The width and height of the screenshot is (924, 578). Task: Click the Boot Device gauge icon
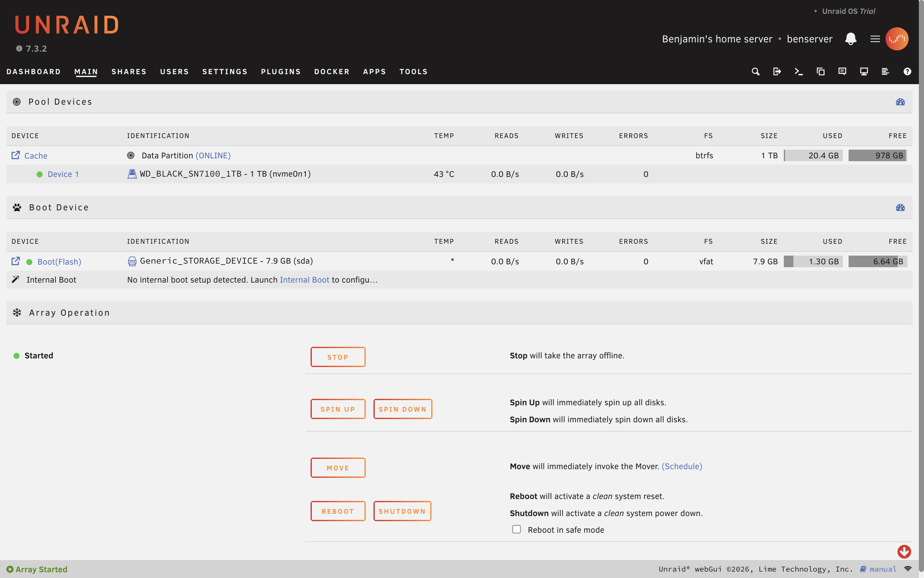[900, 207]
